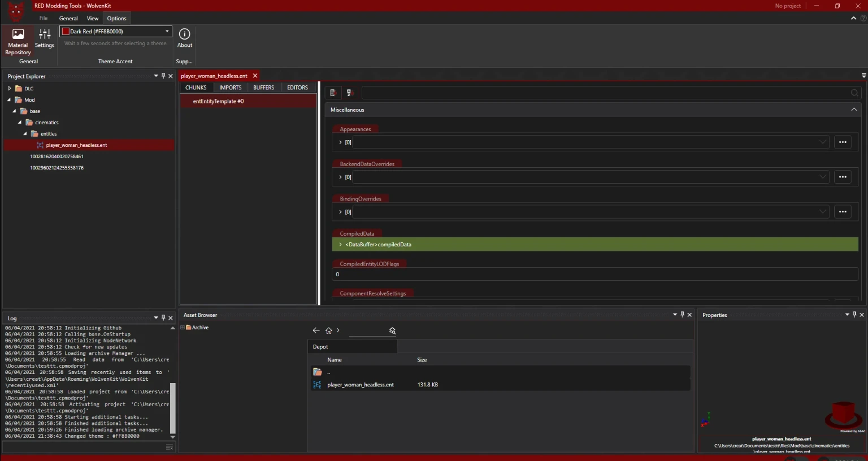
Task: Open Project Explorer window options dropdown
Action: coord(156,76)
